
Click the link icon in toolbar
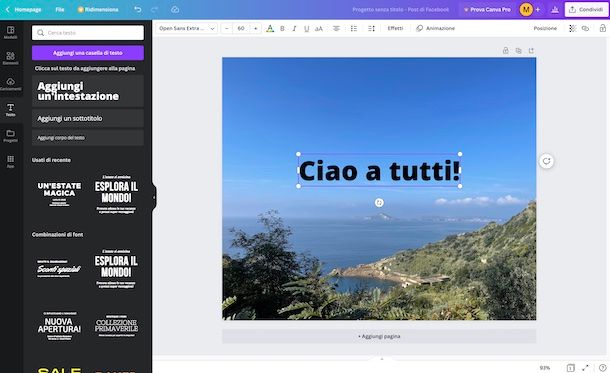(x=585, y=28)
